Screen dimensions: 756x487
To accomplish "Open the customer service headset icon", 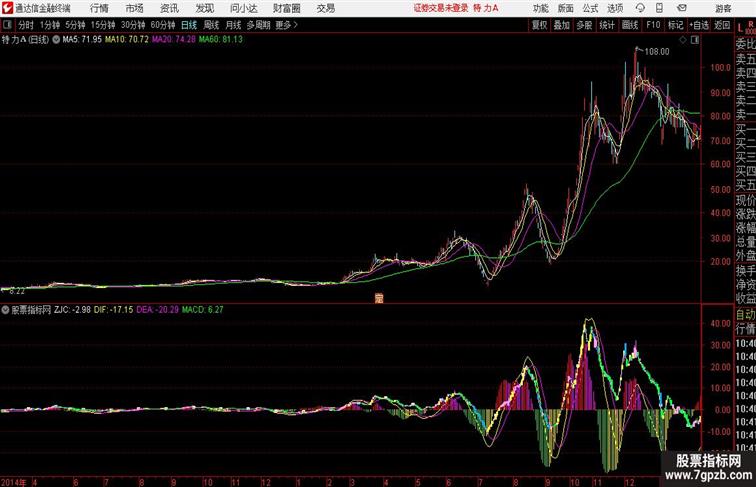I will (640, 8).
